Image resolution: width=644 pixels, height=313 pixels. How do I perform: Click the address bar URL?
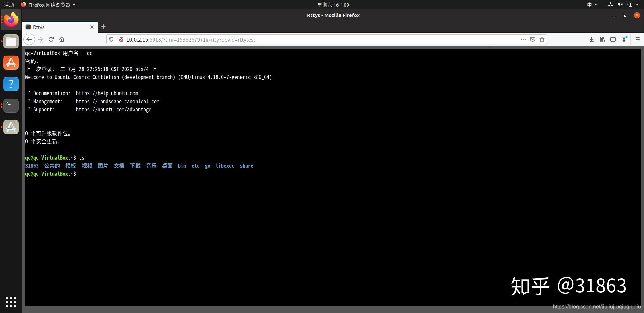pyautogui.click(x=191, y=40)
